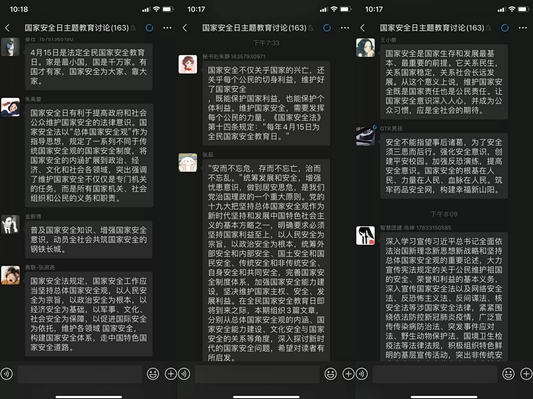
Task: Open avatar of sender above 4月15日 message
Action: click(x=10, y=47)
